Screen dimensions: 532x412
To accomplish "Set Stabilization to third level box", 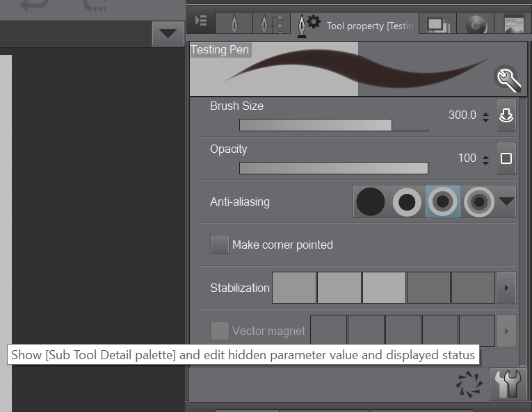I will (384, 288).
